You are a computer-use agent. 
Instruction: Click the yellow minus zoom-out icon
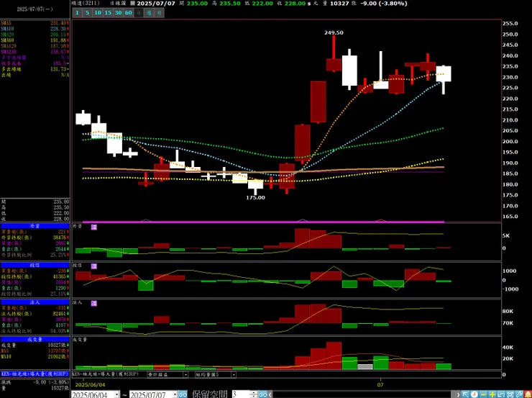click(x=484, y=394)
